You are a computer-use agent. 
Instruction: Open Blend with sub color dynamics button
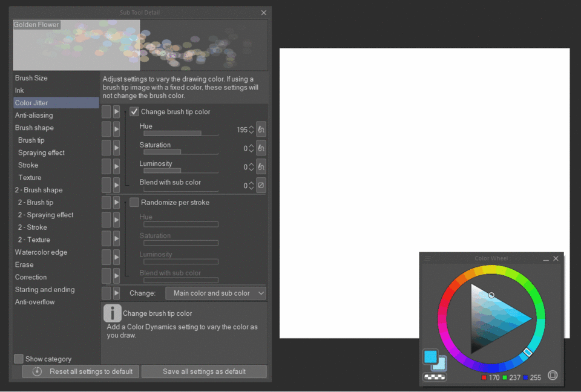click(x=261, y=185)
